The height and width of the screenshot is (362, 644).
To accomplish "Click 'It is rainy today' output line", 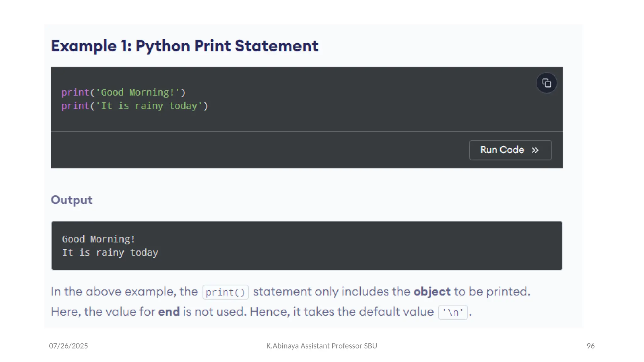I will 110,253.
